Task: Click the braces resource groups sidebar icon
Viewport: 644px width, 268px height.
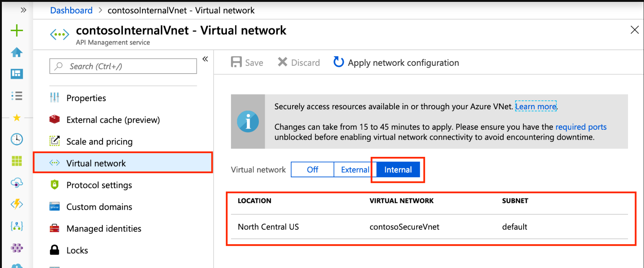Action: (x=17, y=226)
